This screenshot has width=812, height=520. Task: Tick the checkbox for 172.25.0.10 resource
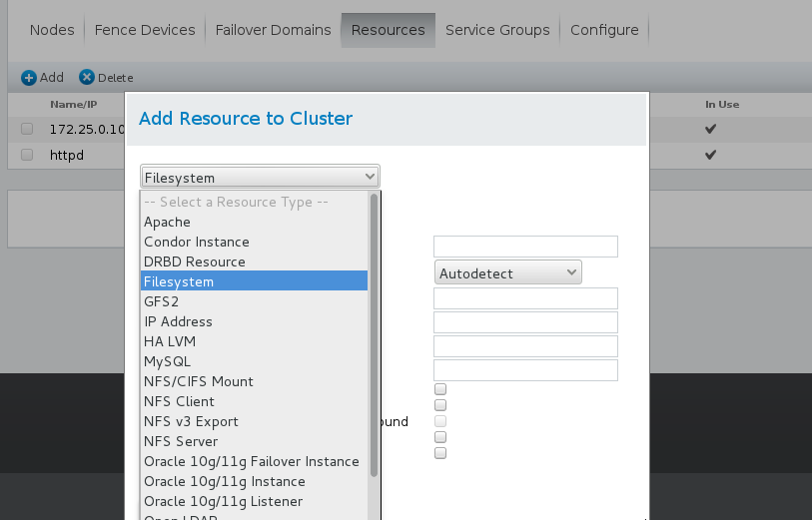(x=27, y=129)
